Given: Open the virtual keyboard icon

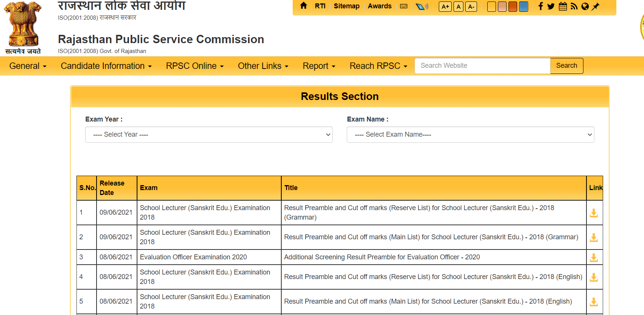Looking at the screenshot, I should (404, 6).
